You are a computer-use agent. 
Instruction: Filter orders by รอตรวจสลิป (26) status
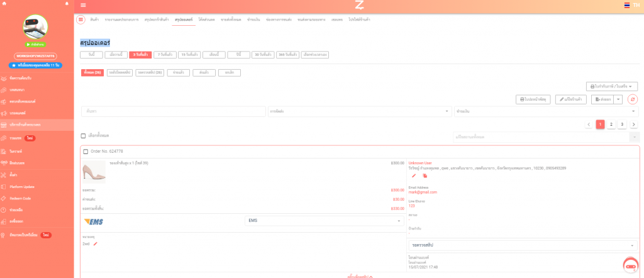tap(150, 73)
